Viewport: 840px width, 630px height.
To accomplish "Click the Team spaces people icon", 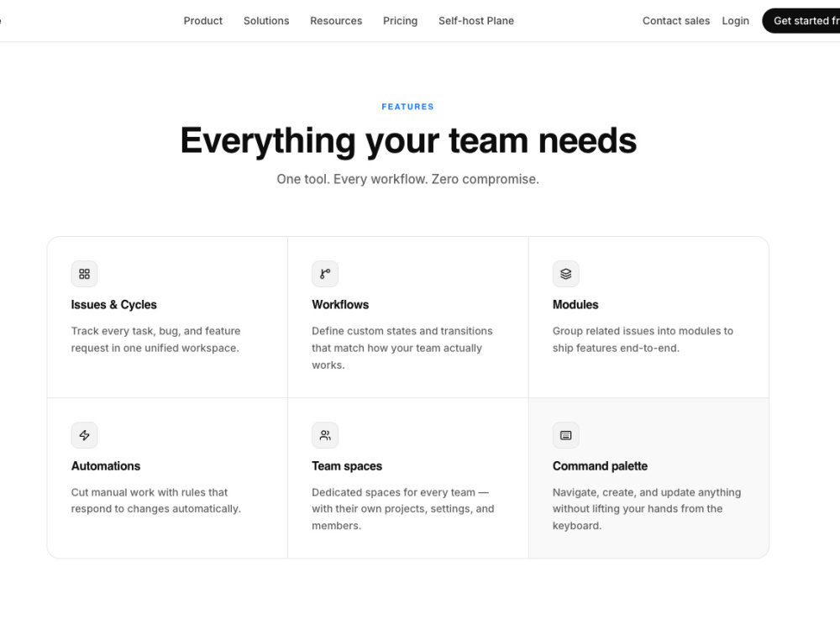I will click(x=324, y=435).
